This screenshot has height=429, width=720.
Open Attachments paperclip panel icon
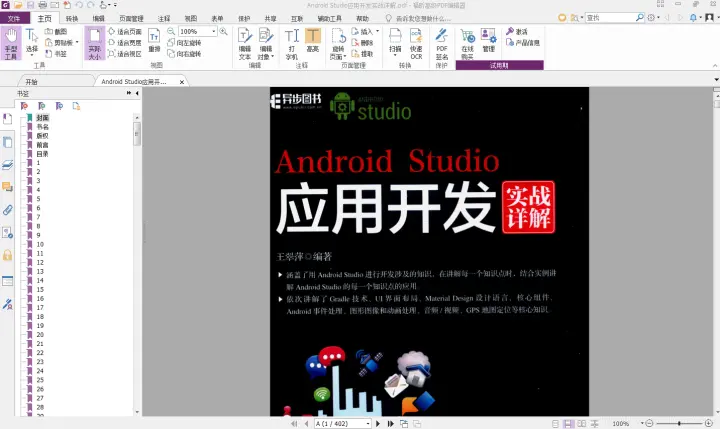tap(7, 210)
